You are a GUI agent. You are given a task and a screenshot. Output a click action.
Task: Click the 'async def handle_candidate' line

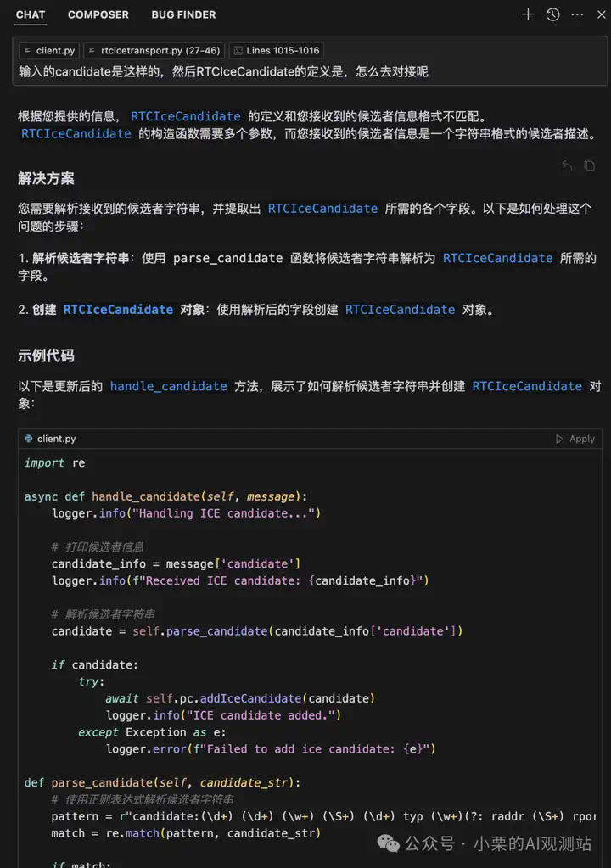pos(165,496)
